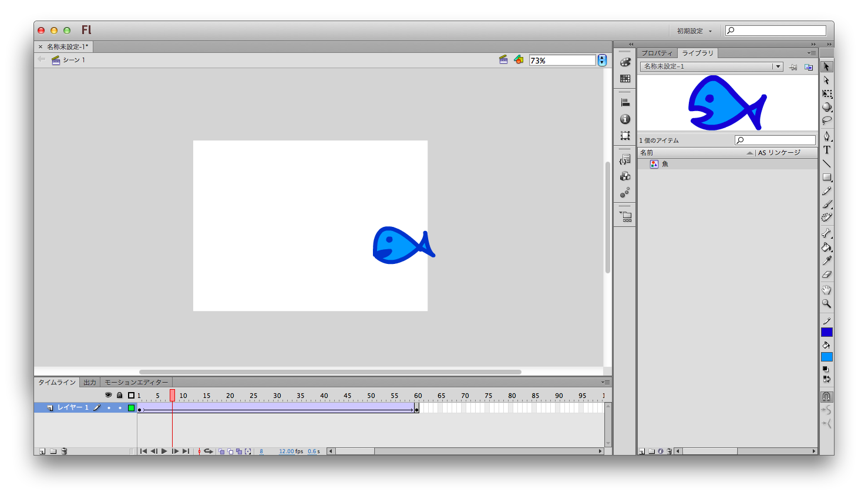The height and width of the screenshot is (502, 868).
Task: Open the 初期設定 workspace dropdown
Action: click(694, 31)
